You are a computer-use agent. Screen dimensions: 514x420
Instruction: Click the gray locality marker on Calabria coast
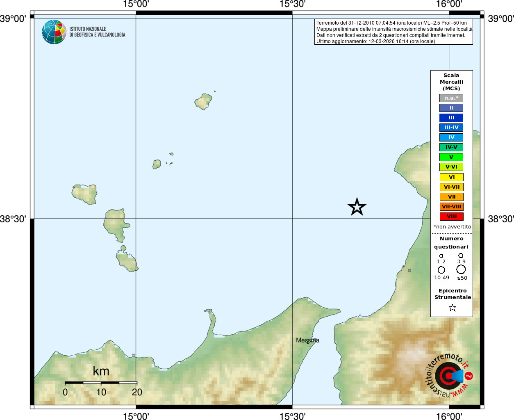coord(409,270)
